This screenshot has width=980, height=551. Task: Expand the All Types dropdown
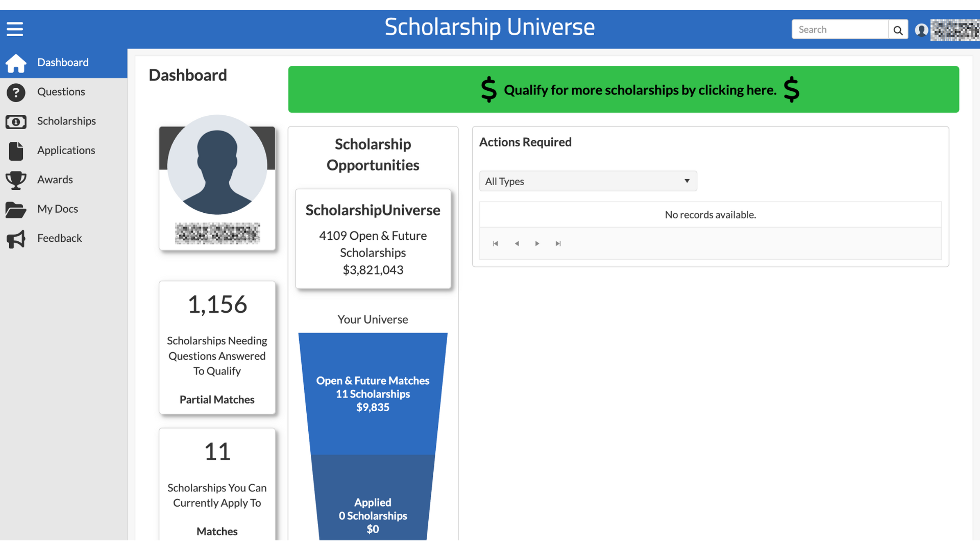coord(588,181)
